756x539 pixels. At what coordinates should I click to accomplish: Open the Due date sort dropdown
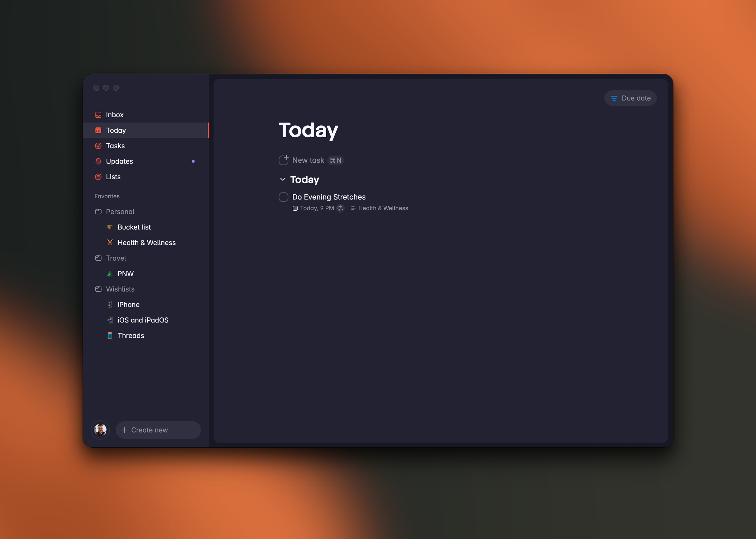(630, 98)
